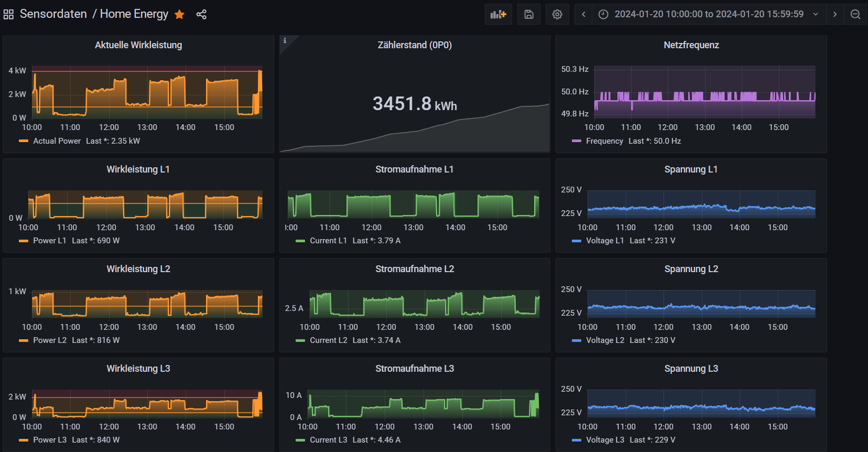The height and width of the screenshot is (452, 868).
Task: Click 'Last *: 3.74 A' legend value
Action: 376,340
